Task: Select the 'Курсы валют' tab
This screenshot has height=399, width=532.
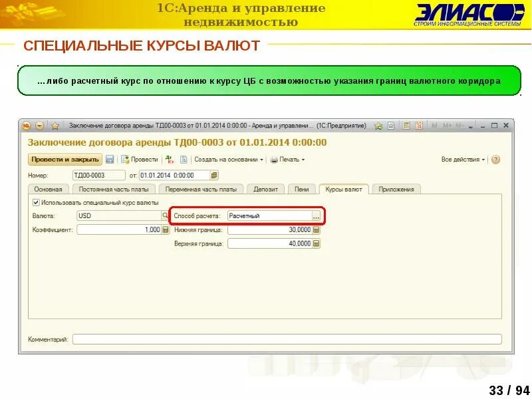Action: coord(344,189)
